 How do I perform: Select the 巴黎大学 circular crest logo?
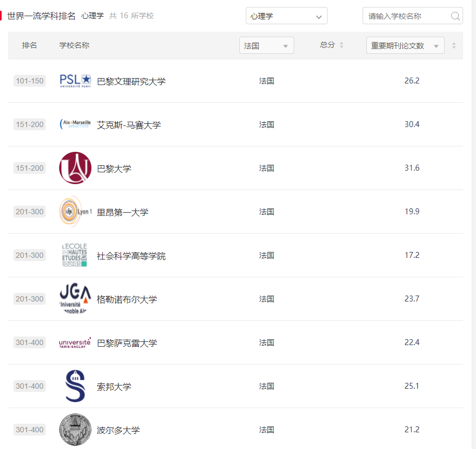(x=75, y=167)
